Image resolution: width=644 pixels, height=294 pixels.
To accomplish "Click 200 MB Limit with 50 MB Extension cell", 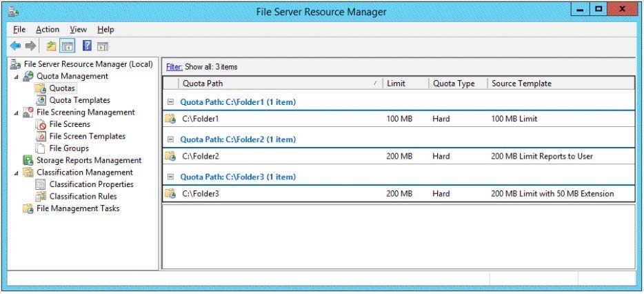I will click(552, 193).
